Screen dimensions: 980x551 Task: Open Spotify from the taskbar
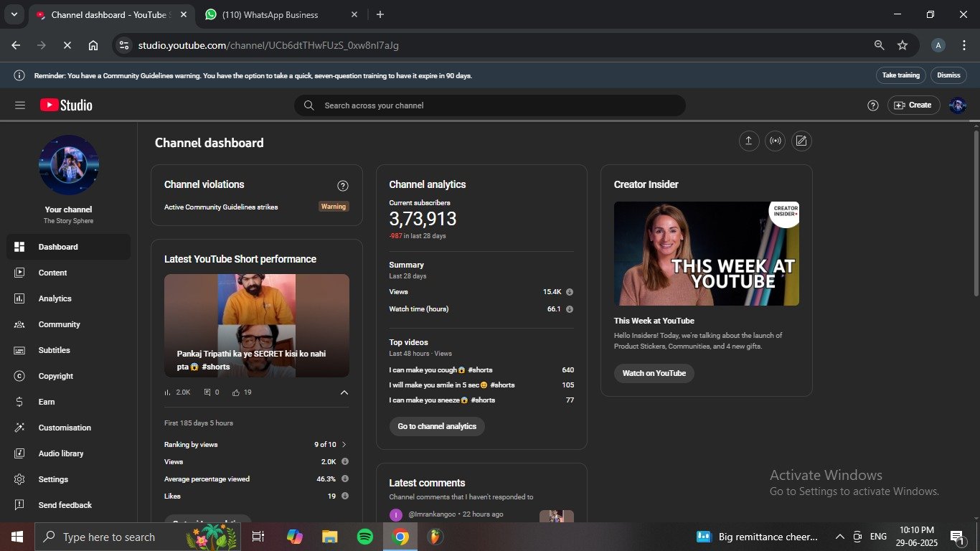(x=365, y=537)
